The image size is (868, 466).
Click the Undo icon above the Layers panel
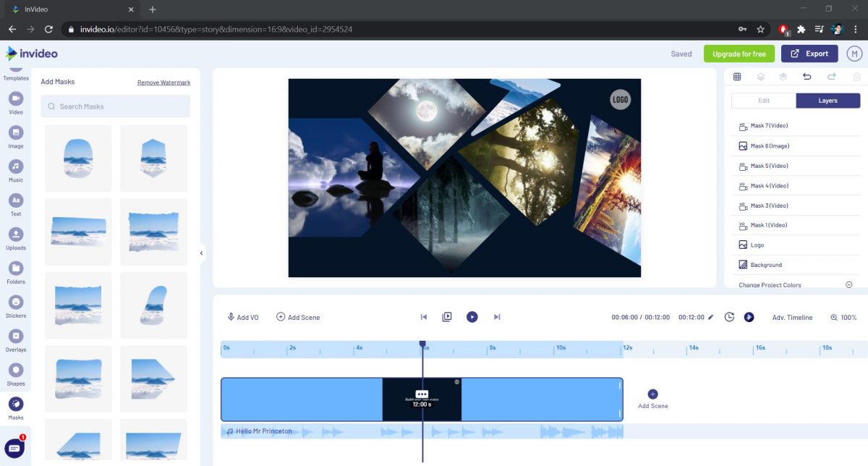[x=808, y=76]
